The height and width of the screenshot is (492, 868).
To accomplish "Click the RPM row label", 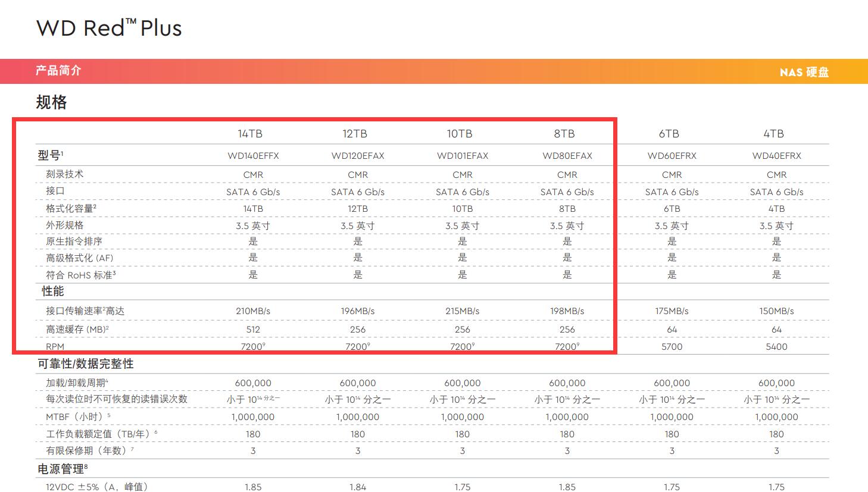I will click(55, 346).
